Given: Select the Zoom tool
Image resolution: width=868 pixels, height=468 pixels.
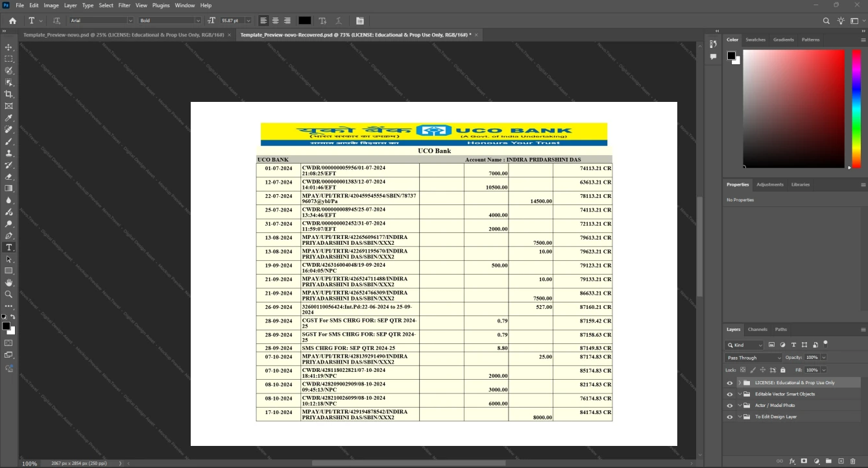Looking at the screenshot, I should pyautogui.click(x=8, y=294).
